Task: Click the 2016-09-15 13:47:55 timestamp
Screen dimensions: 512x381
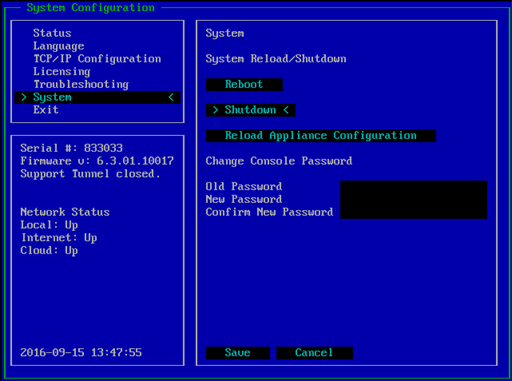Action: point(81,352)
